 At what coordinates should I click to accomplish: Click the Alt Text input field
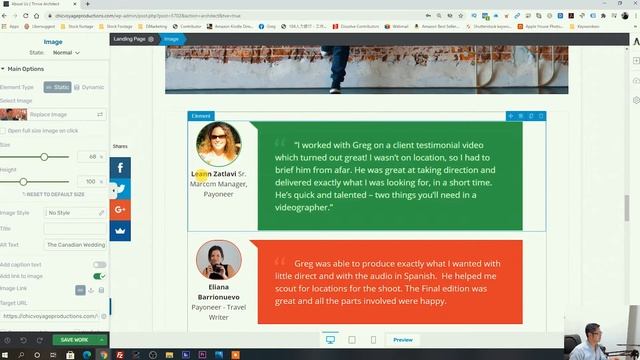pos(75,245)
